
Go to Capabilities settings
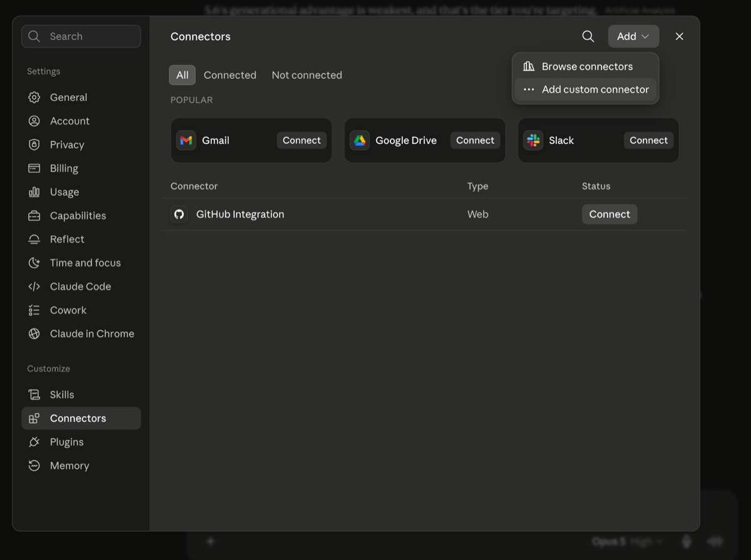point(81,216)
